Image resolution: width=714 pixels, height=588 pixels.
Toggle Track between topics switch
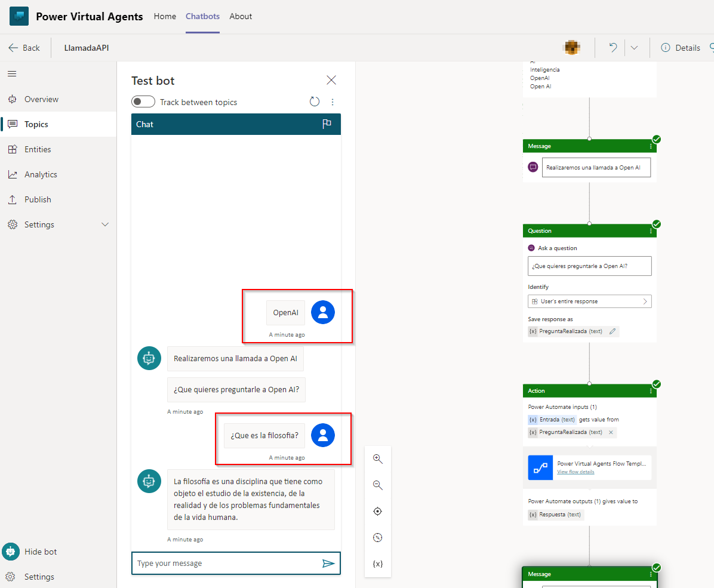click(143, 102)
